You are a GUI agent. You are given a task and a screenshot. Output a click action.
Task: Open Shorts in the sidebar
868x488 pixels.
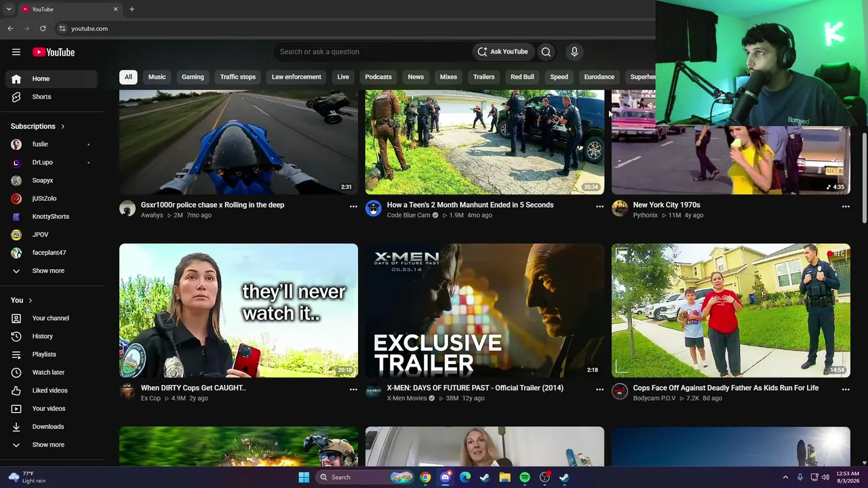pyautogui.click(x=52, y=97)
